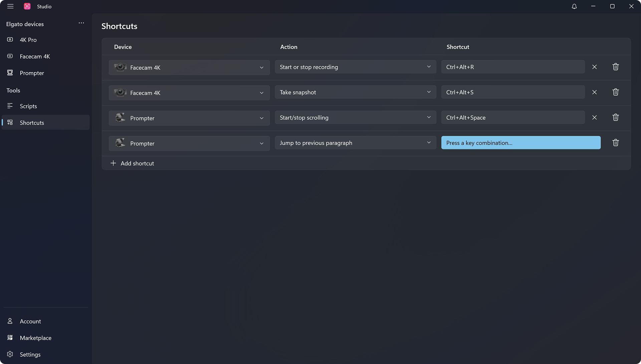The width and height of the screenshot is (641, 364).
Task: Click the Ctrl+Alt+Space shortcut field
Action: [513, 118]
